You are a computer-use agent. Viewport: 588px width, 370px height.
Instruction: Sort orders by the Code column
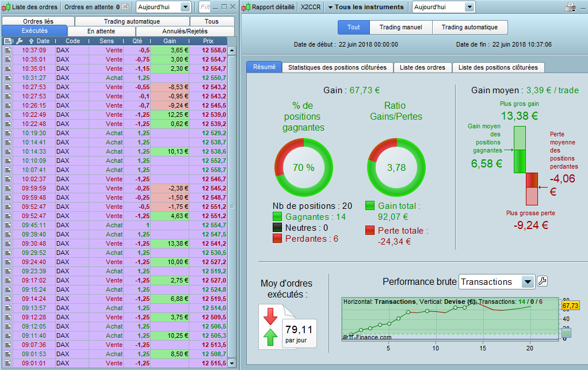[72, 41]
